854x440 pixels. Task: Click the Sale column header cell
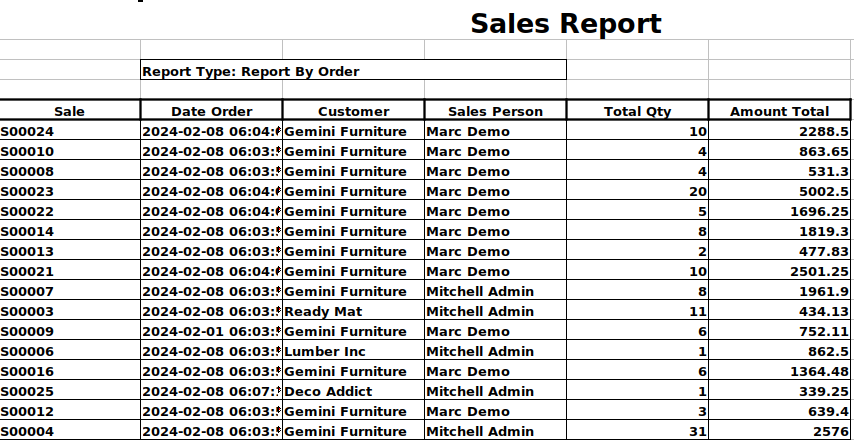69,111
